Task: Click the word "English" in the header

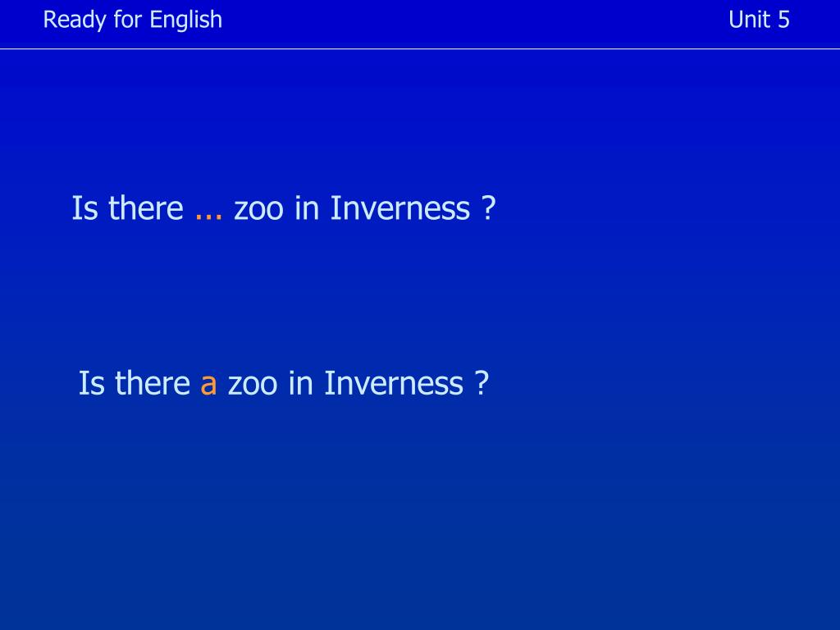Action: (186, 20)
